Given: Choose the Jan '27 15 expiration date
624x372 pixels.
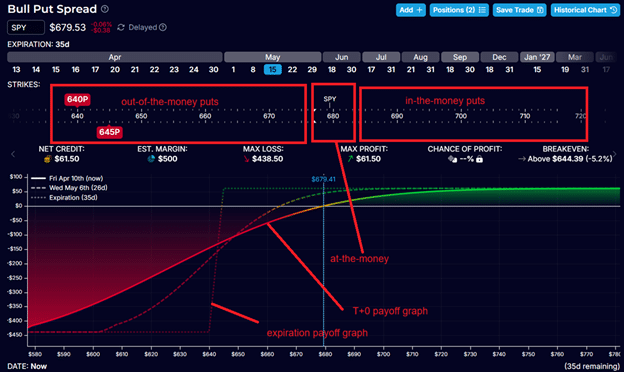Looking at the screenshot, I should [x=537, y=70].
